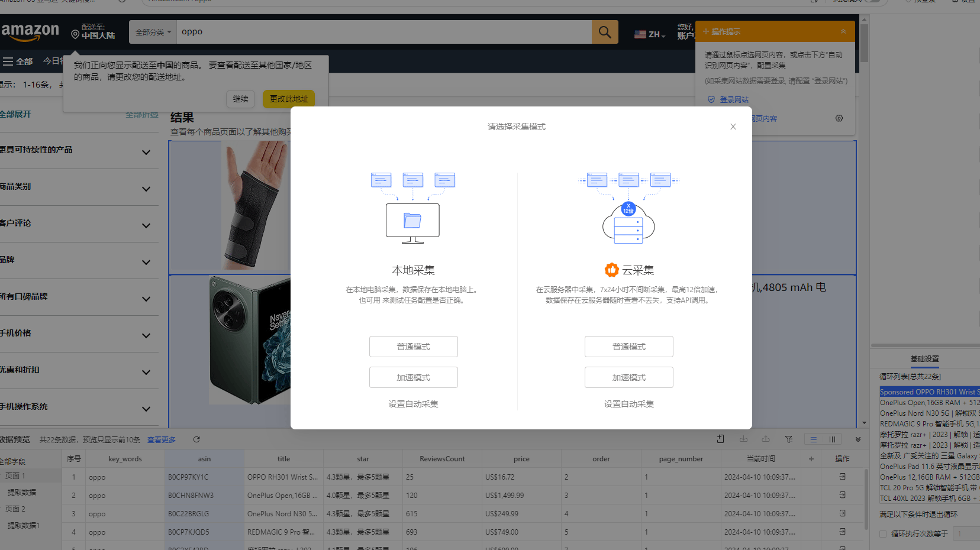Screen dimensions: 980x550
Task: Click the title column header
Action: pos(283,458)
